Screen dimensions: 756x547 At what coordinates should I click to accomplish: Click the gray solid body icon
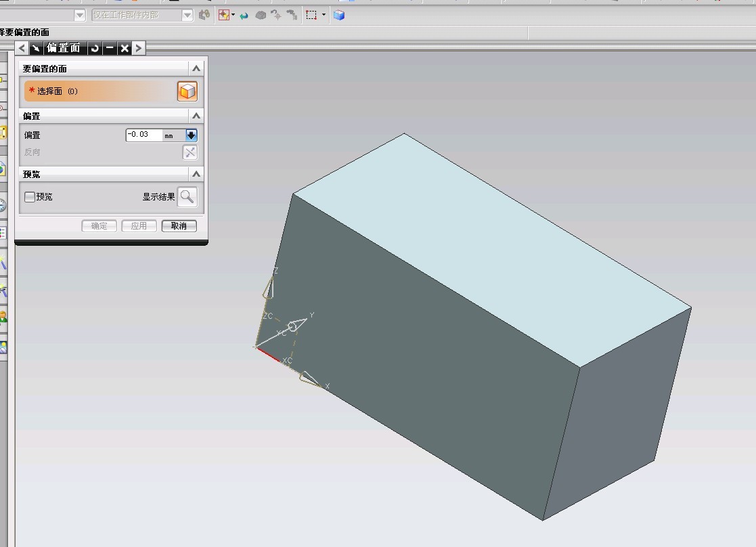point(261,16)
